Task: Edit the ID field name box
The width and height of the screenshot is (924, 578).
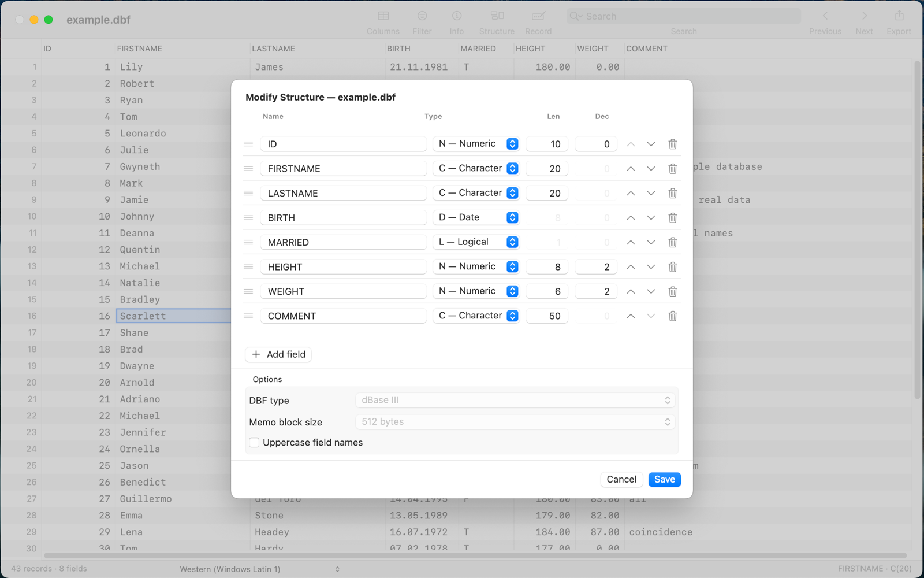Action: [344, 144]
